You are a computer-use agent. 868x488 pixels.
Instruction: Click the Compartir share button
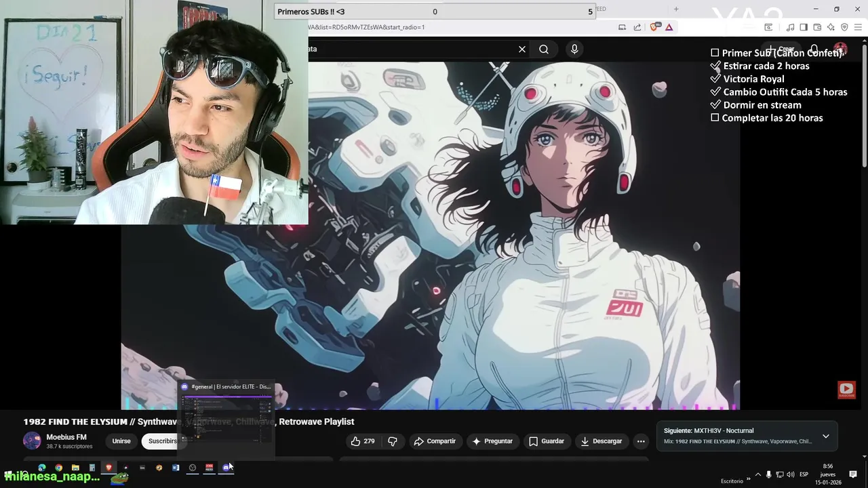pyautogui.click(x=435, y=441)
